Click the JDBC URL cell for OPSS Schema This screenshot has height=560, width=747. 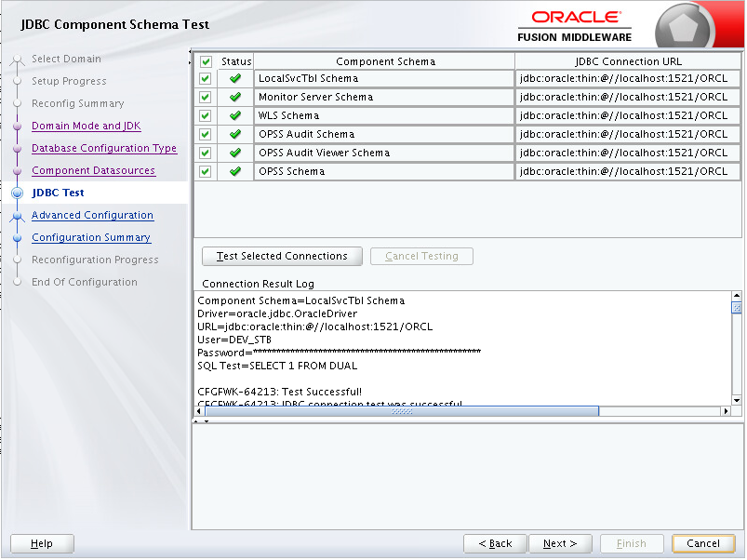coord(628,171)
